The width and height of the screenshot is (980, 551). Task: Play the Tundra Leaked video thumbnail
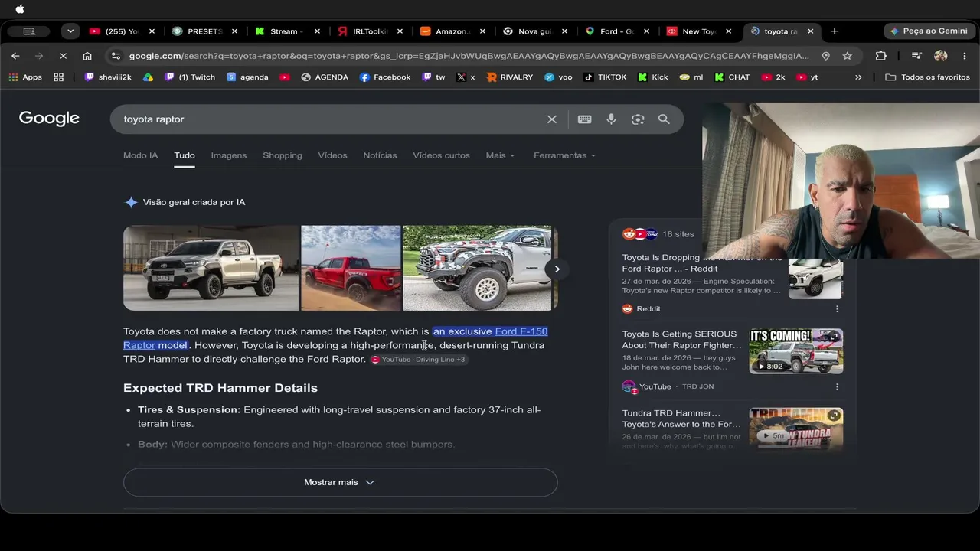pyautogui.click(x=796, y=428)
